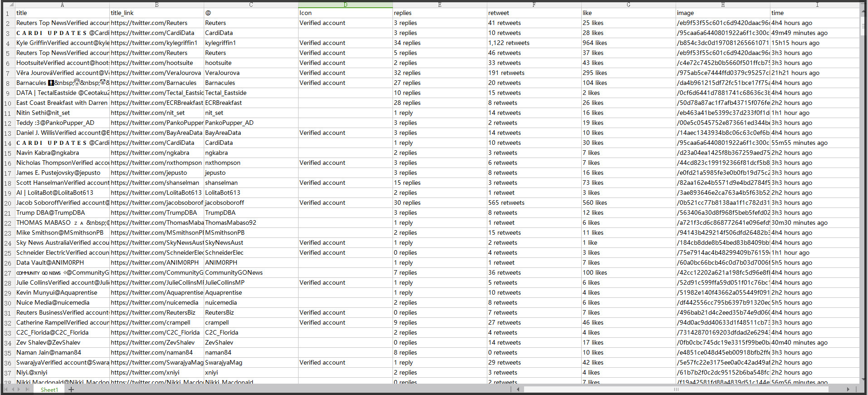Select the 'Tectal_Eastside' handle cell
Image resolution: width=868 pixels, height=395 pixels.
pyautogui.click(x=251, y=93)
